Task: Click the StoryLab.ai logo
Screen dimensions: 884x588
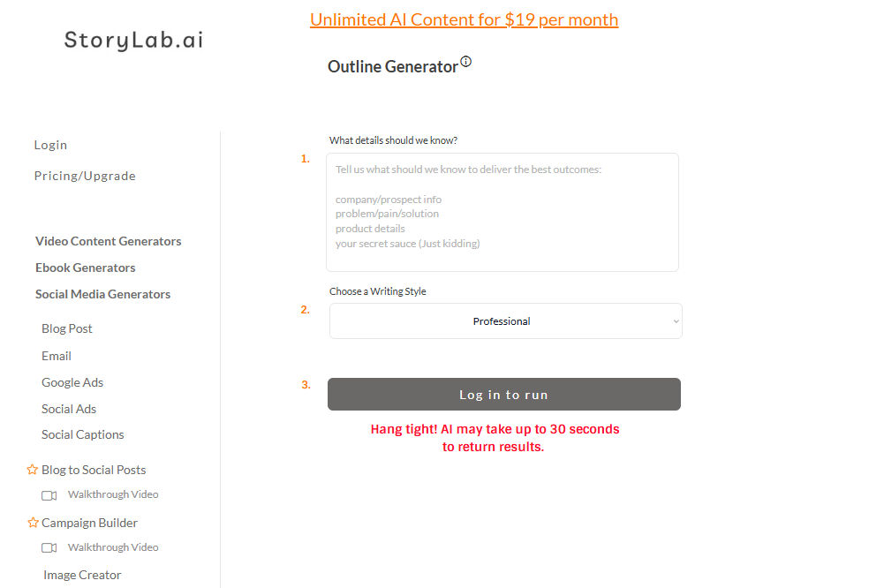Action: pyautogui.click(x=133, y=40)
